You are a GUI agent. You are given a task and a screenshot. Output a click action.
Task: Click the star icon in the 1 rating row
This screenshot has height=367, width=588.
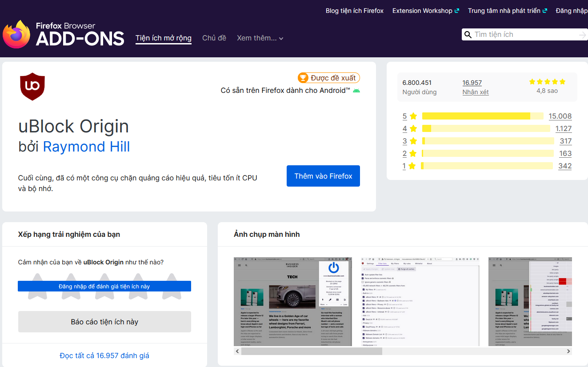click(412, 166)
